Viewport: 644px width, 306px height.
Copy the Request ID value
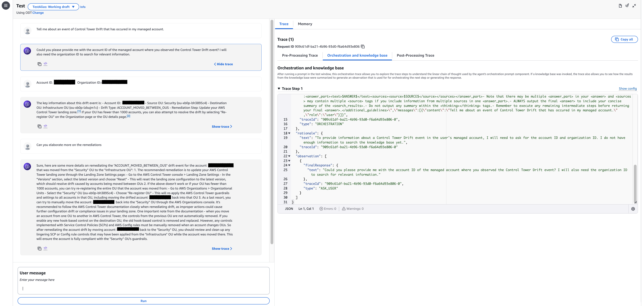(363, 47)
